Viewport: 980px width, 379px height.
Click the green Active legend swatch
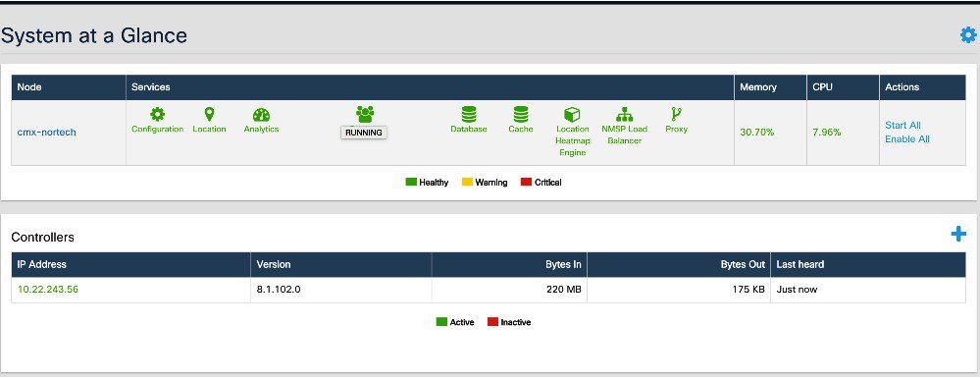[441, 322]
